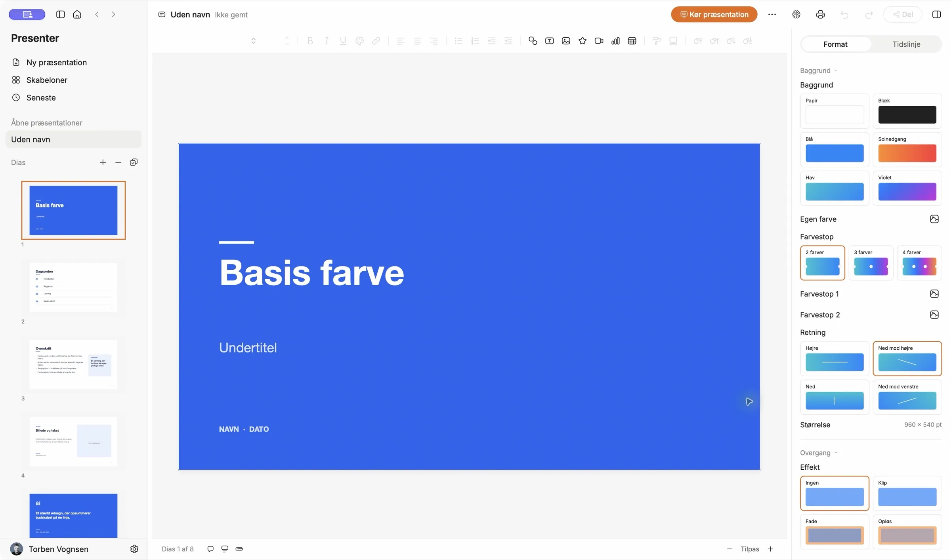Toggle the left sidebar

pyautogui.click(x=61, y=15)
